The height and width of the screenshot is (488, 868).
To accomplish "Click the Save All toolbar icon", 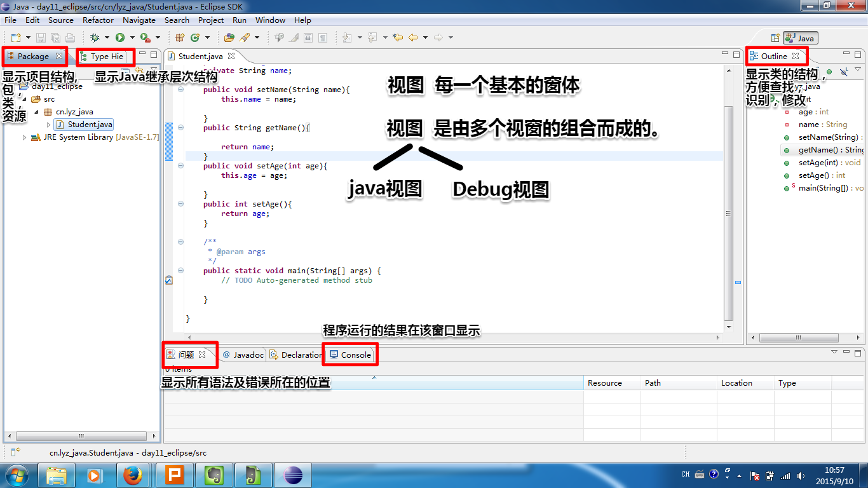I will coord(55,37).
